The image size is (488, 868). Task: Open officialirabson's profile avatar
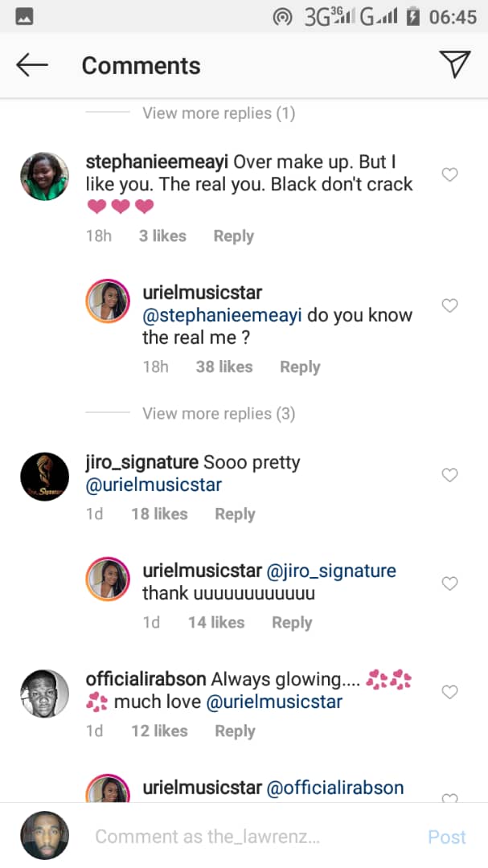point(44,694)
